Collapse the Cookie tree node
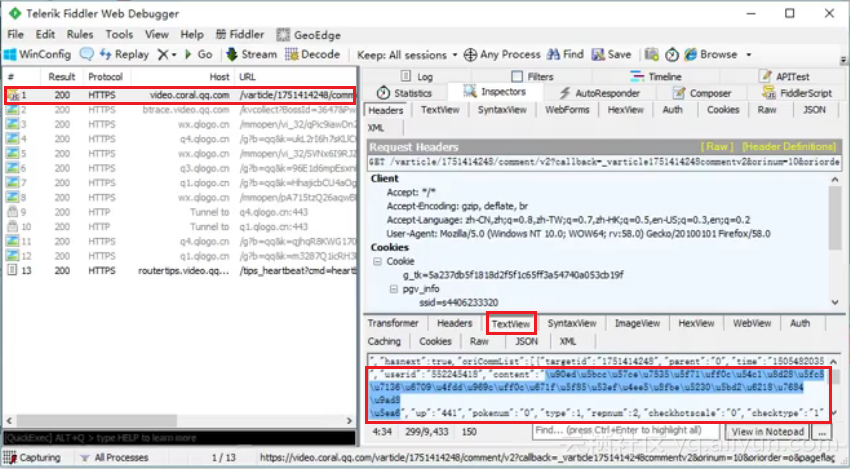Screen dimensions: 850x469 tap(377, 261)
